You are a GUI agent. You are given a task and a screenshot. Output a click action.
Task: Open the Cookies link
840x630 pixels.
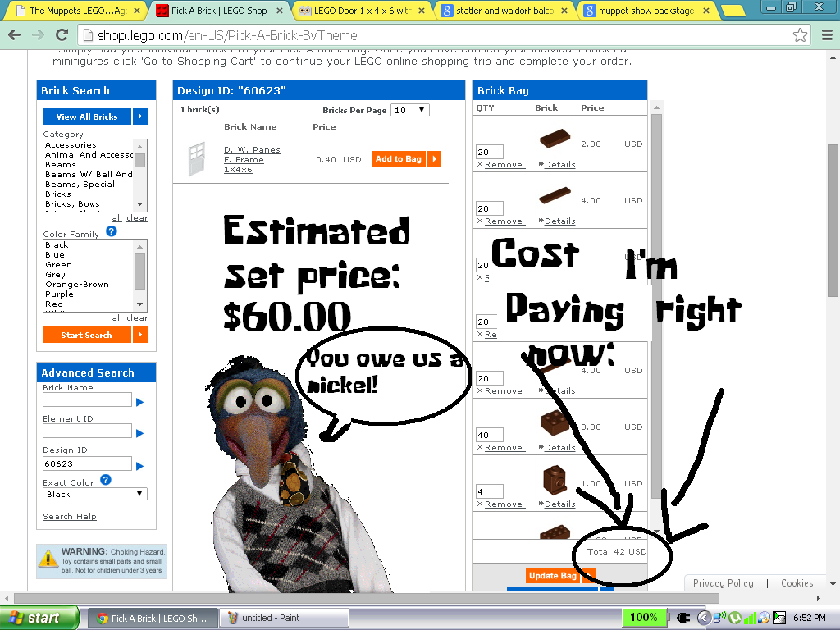click(x=797, y=583)
